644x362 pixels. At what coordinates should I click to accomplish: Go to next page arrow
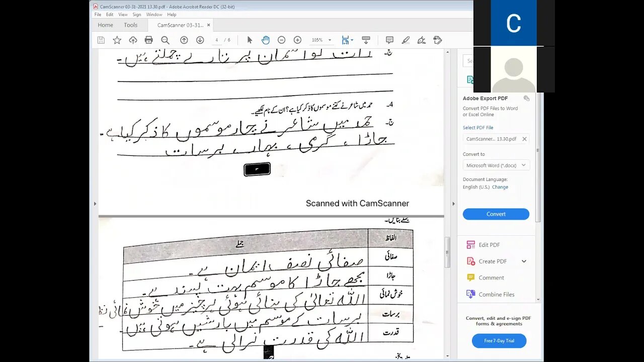[x=200, y=40]
